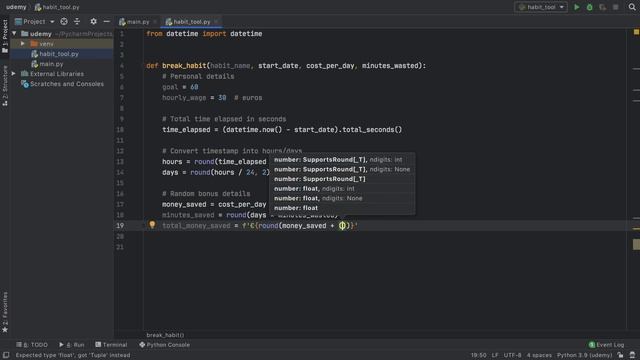Toggle tool window quick-access icon bottom-left
The image size is (640, 360).
click(x=6, y=355)
